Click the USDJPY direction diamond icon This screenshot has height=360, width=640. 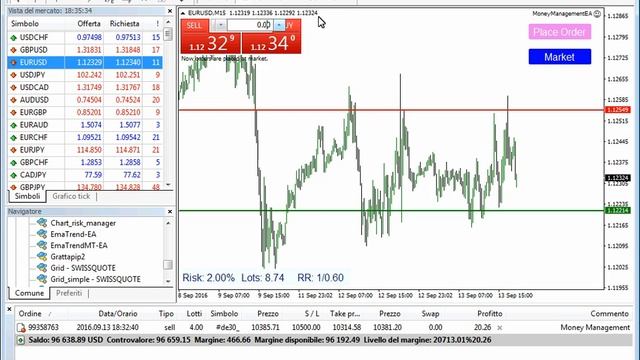tap(13, 75)
